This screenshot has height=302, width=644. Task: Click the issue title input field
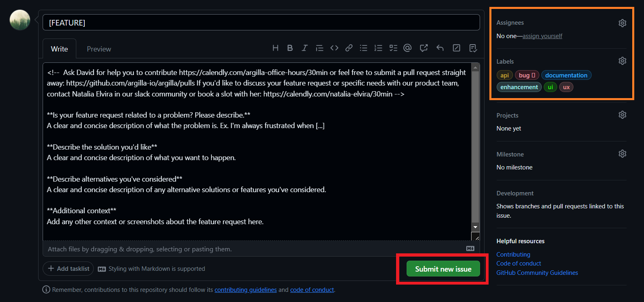click(261, 23)
